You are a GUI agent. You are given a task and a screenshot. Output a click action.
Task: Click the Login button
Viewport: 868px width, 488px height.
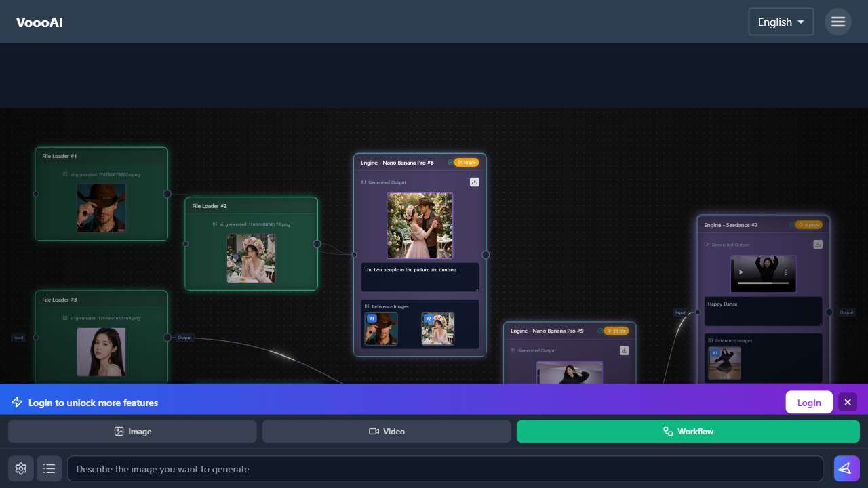pyautogui.click(x=809, y=402)
